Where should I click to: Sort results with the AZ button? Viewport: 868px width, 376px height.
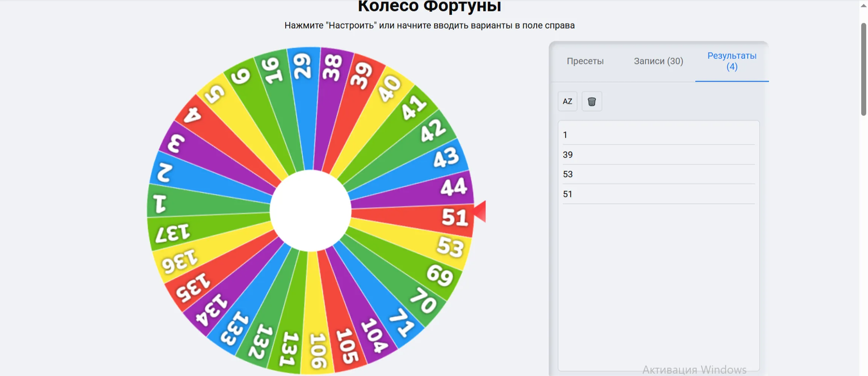[x=567, y=102]
